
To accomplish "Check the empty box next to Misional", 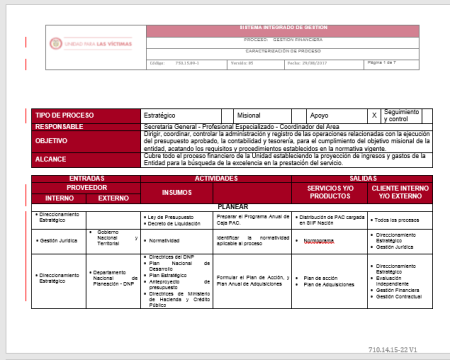I will coord(299,116).
